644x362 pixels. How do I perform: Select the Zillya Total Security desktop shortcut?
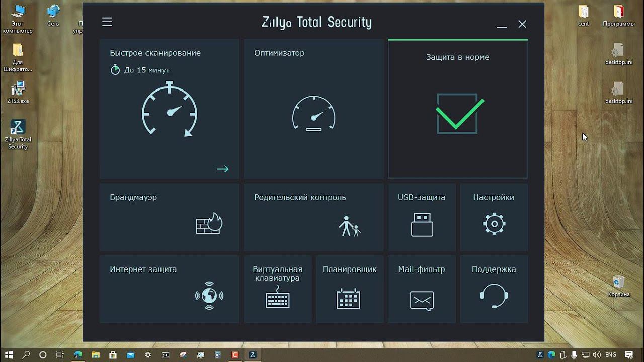[18, 134]
